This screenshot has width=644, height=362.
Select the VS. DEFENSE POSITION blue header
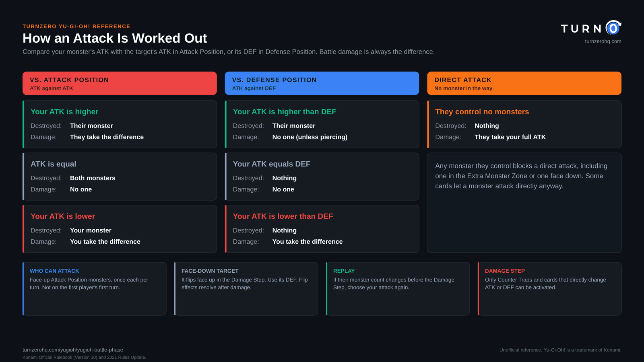coord(322,83)
